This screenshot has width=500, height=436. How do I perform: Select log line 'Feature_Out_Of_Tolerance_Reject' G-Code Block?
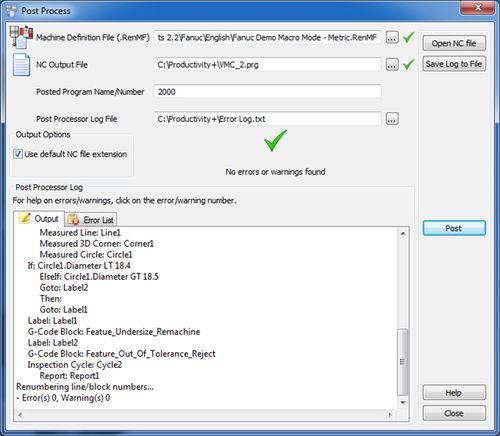click(x=122, y=354)
